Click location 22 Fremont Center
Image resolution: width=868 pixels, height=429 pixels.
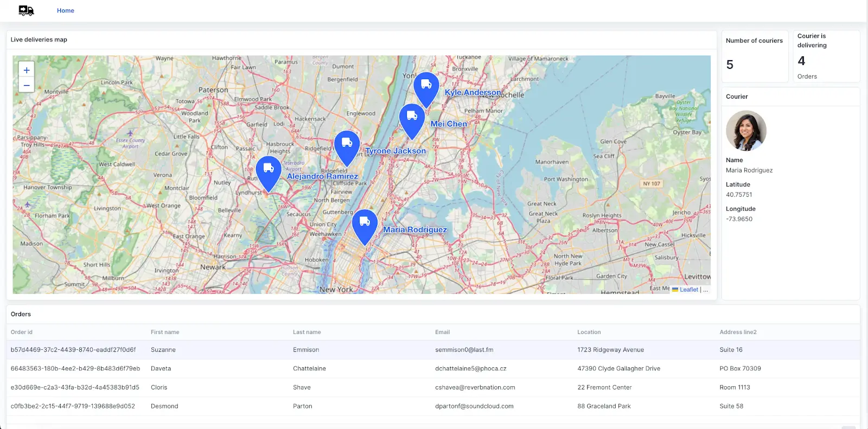click(605, 387)
